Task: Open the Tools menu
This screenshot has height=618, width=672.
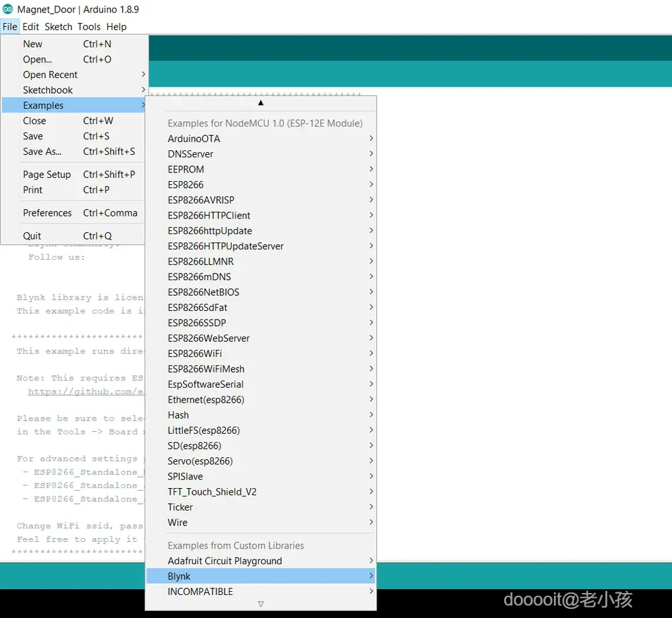Action: [x=89, y=27]
